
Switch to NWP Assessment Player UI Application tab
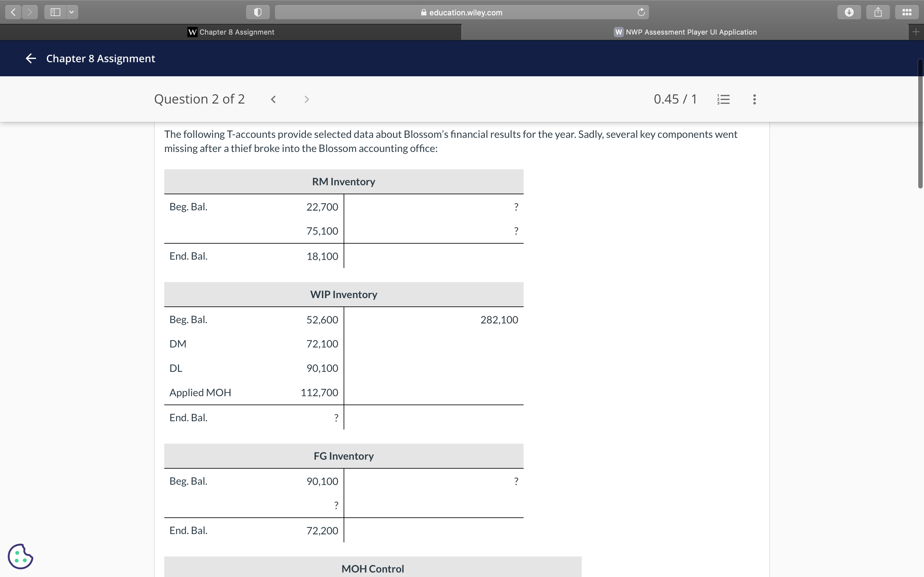click(685, 32)
